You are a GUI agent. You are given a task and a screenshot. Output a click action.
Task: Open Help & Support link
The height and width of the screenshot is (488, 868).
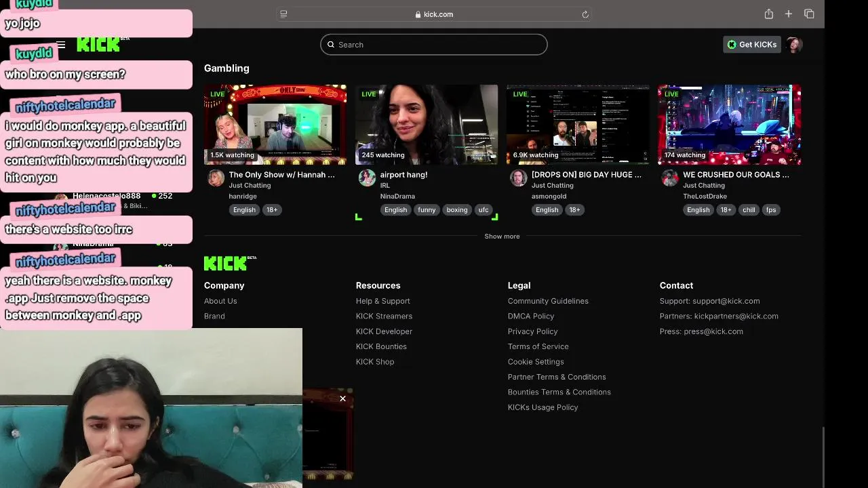point(383,301)
